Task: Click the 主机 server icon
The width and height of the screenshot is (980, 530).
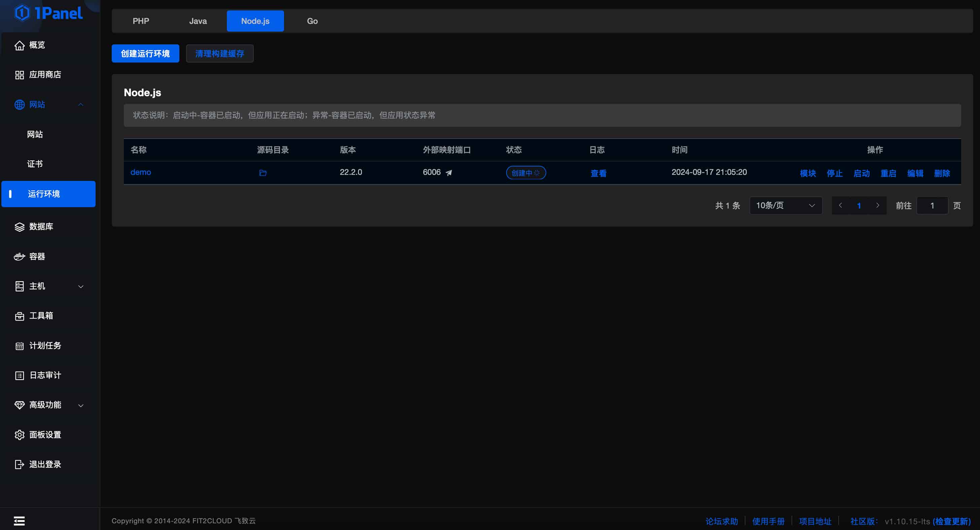Action: pyautogui.click(x=20, y=286)
